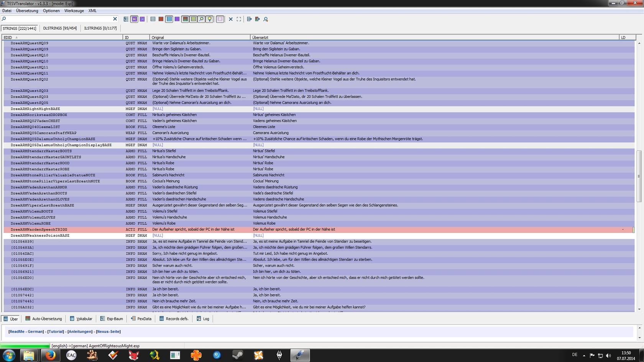Viewport: 644px width, 362px height.
Task: Click the red square filter icon
Action: tap(161, 19)
